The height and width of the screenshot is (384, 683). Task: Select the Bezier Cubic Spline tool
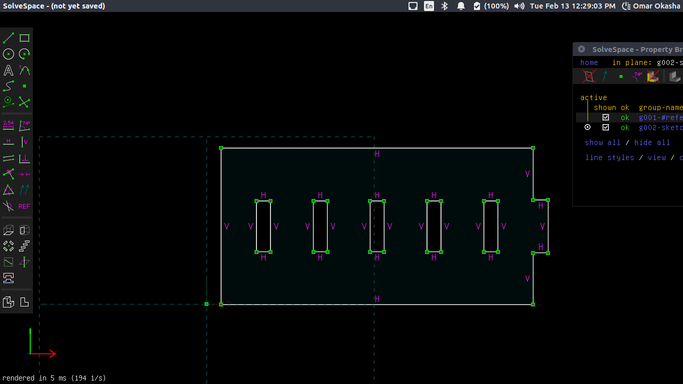[8, 86]
